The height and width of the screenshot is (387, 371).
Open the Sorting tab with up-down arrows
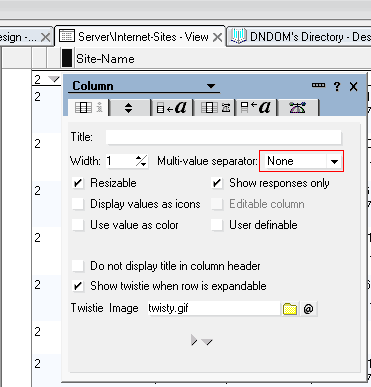[x=129, y=108]
